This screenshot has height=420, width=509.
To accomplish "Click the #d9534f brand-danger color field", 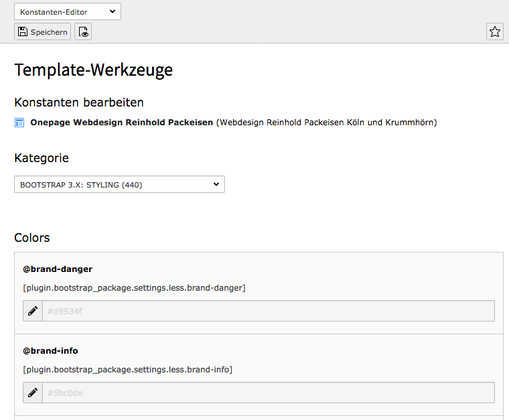I will click(268, 311).
